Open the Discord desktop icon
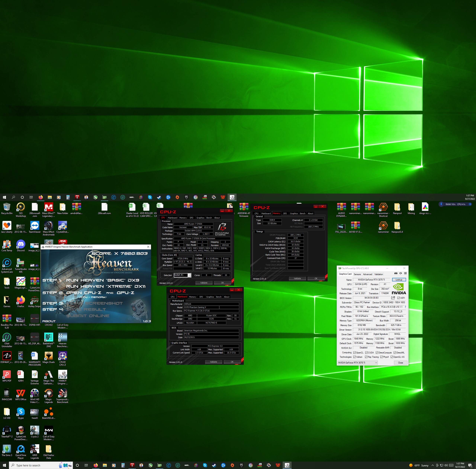The height and width of the screenshot is (469, 476). coord(21,246)
